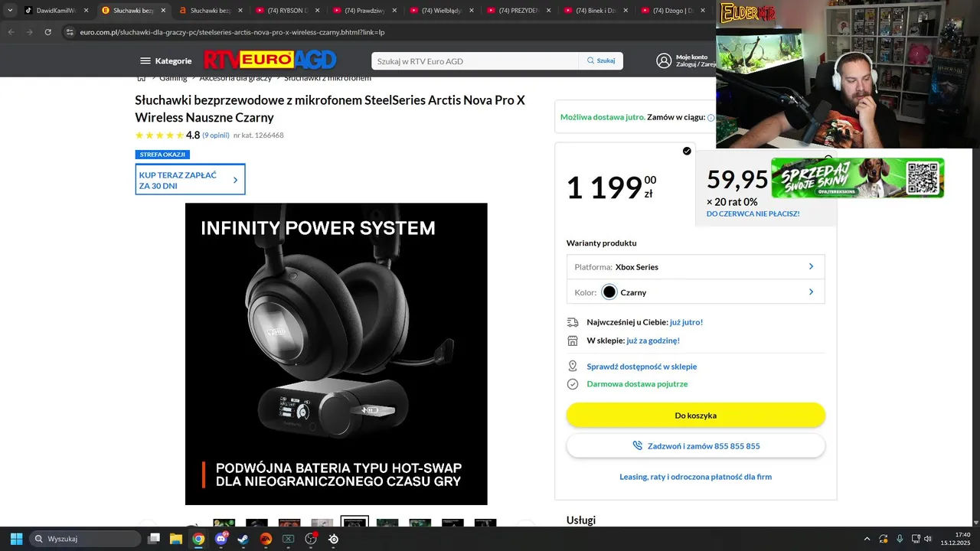Go to Gaming breadcrumb
Image resolution: width=980 pixels, height=551 pixels.
pos(173,78)
